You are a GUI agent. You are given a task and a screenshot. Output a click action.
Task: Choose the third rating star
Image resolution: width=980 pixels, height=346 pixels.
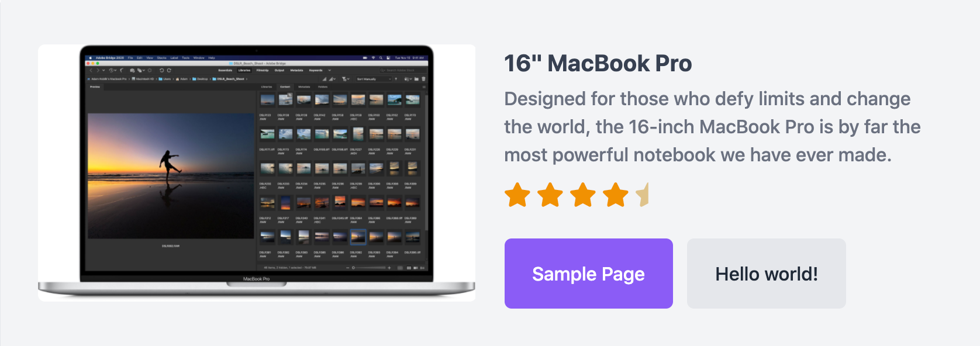[x=583, y=195]
